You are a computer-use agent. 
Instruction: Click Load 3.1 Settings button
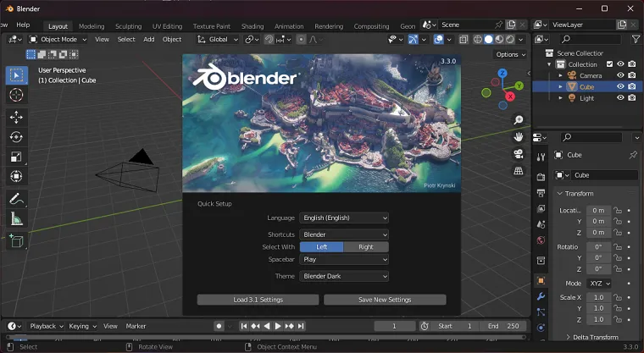[x=258, y=300]
